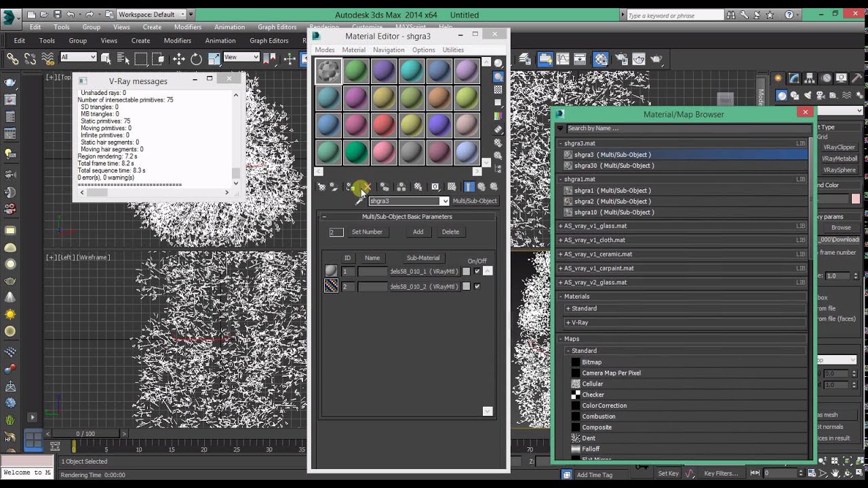The height and width of the screenshot is (488, 868).
Task: Click the Set Key button
Action: (x=668, y=473)
